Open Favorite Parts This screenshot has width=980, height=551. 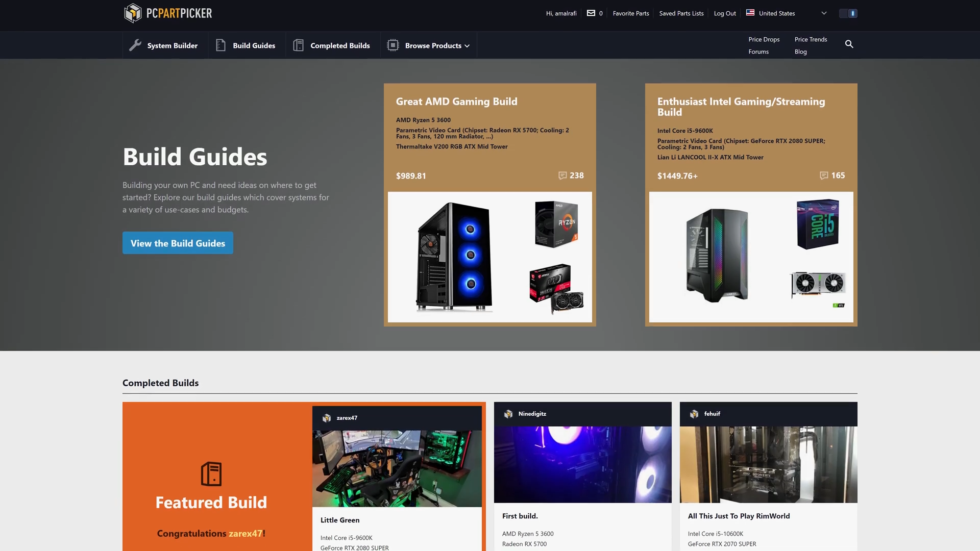[x=631, y=13]
